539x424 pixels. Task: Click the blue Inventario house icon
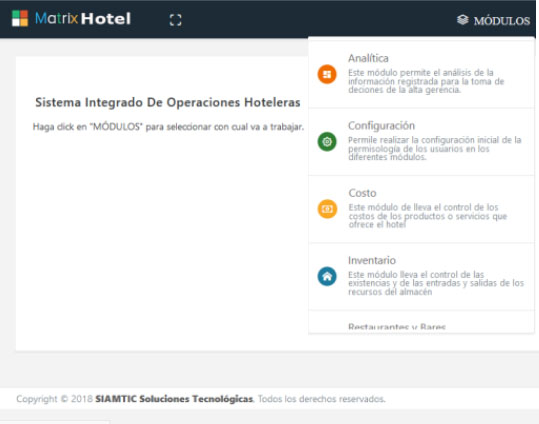[x=327, y=276]
